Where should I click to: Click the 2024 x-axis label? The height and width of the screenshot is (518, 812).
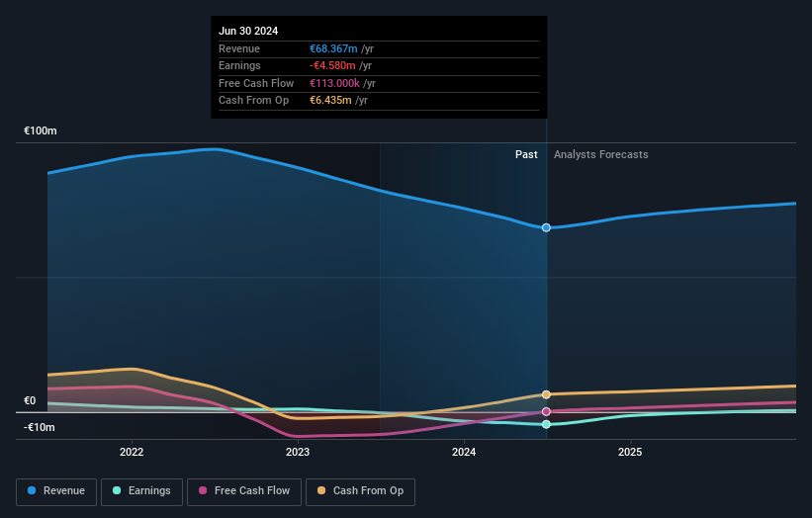coord(464,452)
